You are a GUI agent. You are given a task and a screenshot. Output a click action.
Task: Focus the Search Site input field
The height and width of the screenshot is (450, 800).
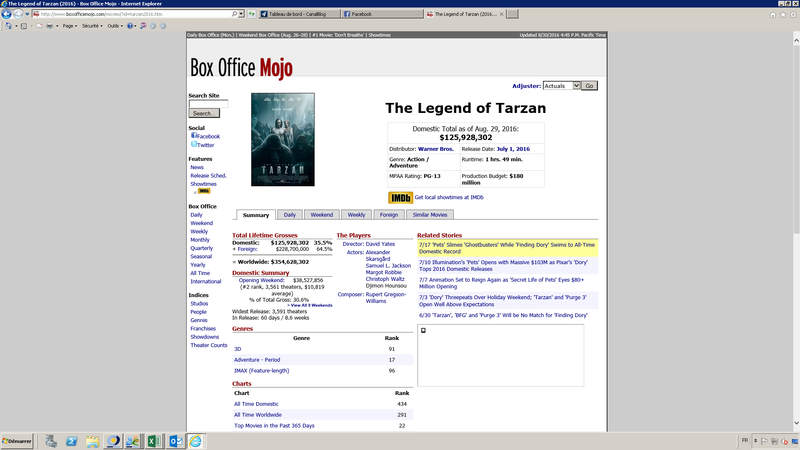click(208, 104)
